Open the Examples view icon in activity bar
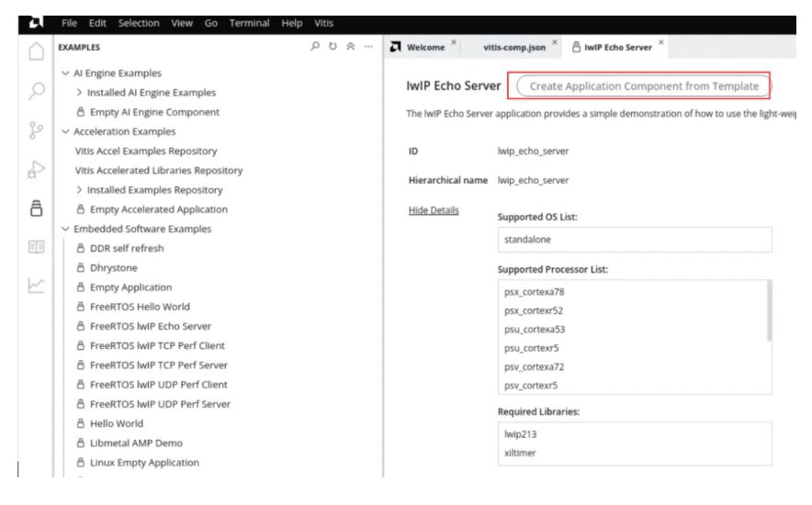The width and height of the screenshot is (812, 505). (36, 208)
